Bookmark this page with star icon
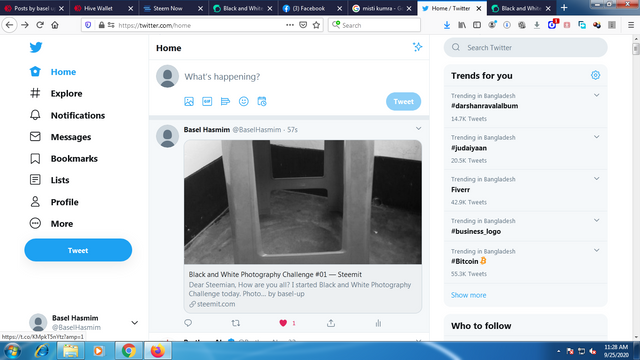The image size is (640, 360). 316,25
